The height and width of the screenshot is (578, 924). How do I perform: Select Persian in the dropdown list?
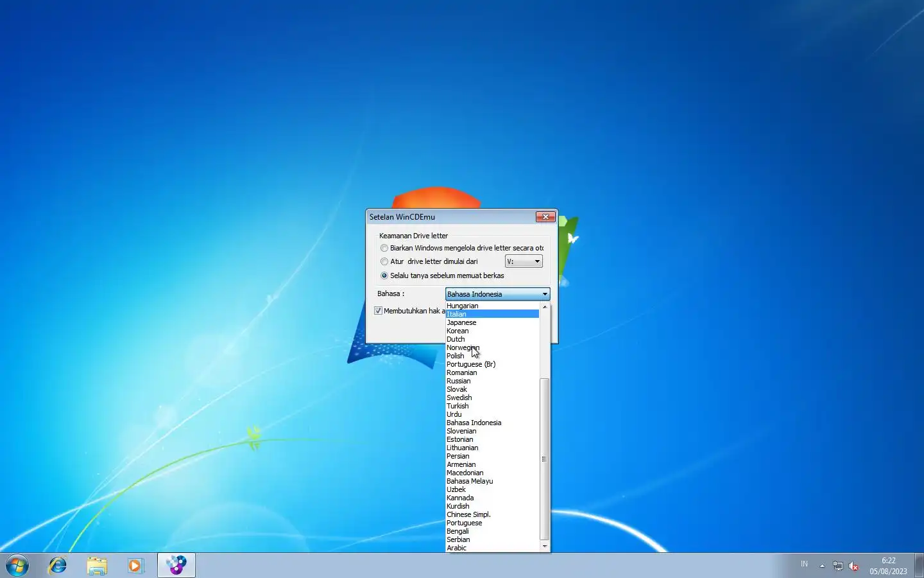click(492, 456)
